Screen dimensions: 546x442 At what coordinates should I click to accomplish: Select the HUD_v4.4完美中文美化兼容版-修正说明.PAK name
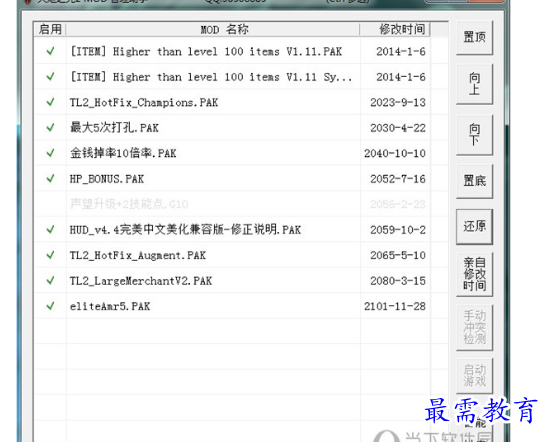(x=185, y=230)
